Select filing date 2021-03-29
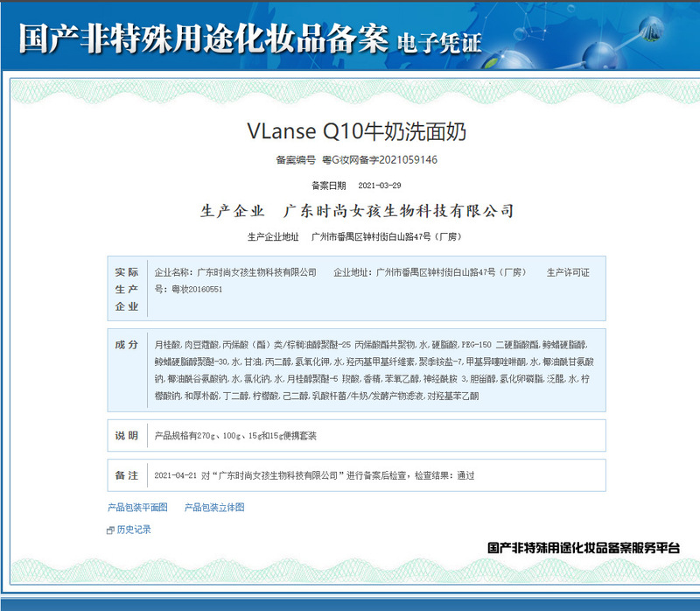The image size is (700, 611). coord(380,186)
